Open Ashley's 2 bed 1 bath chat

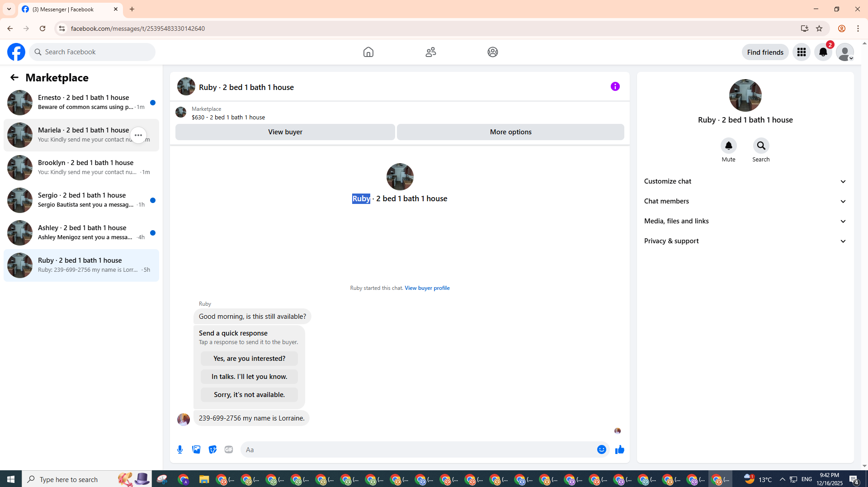click(81, 233)
